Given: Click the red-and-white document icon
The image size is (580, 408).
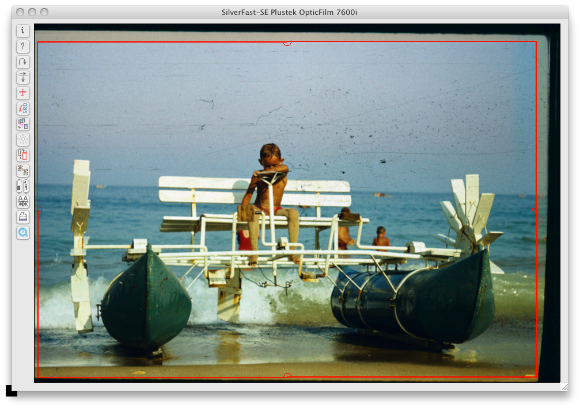Looking at the screenshot, I should pos(23,155).
